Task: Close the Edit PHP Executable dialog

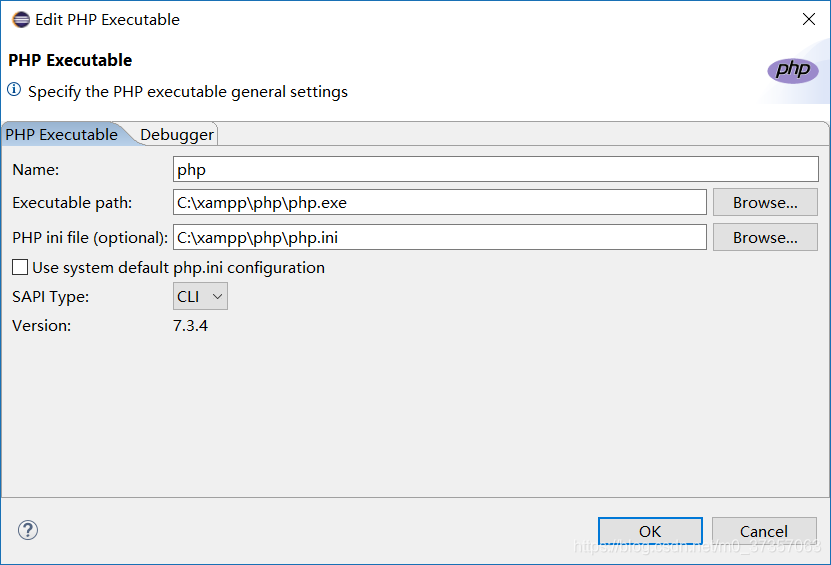Action: (809, 20)
